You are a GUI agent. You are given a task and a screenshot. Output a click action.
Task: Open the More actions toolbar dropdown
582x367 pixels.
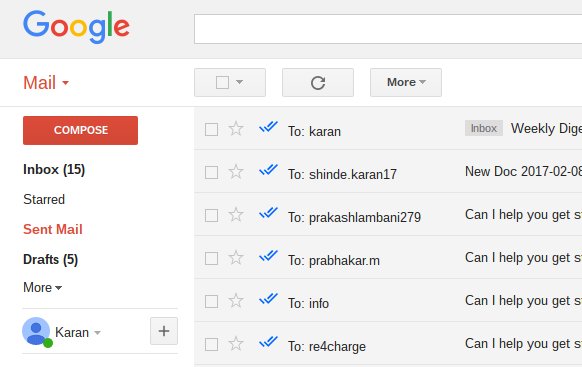(406, 82)
